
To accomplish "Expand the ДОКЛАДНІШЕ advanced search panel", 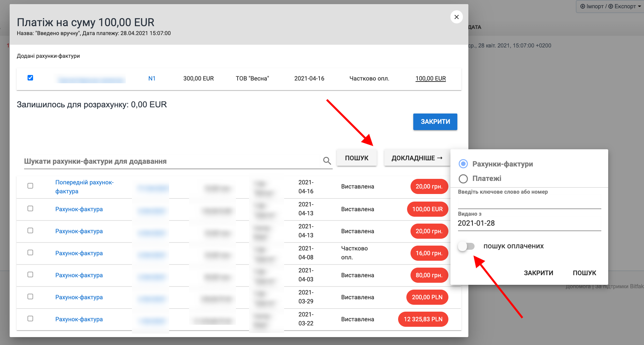I will click(417, 158).
